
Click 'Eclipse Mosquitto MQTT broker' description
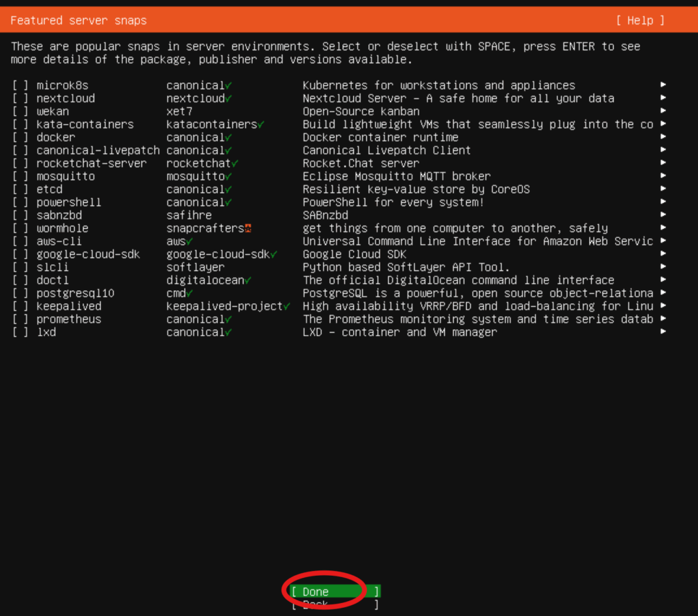(x=397, y=176)
